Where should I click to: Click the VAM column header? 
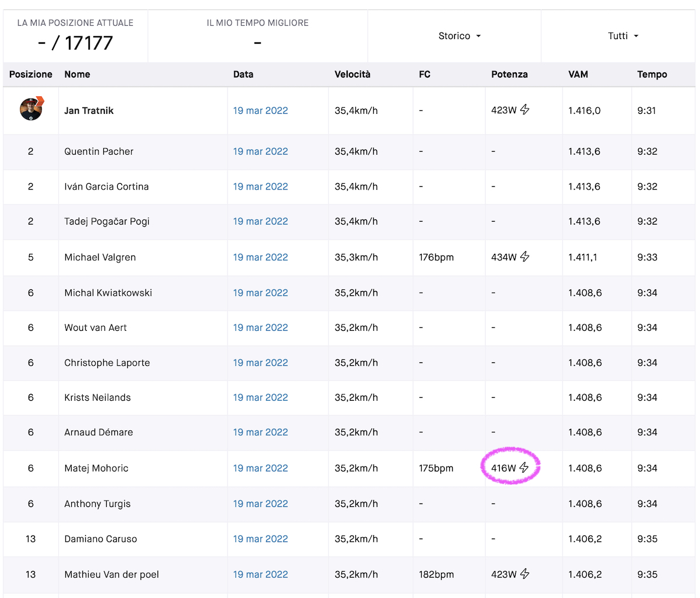pyautogui.click(x=578, y=75)
